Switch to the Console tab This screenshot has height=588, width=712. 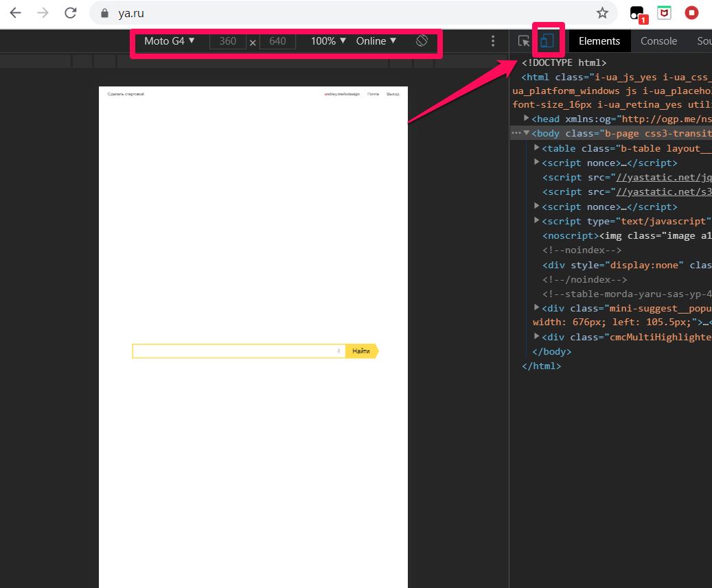(x=658, y=41)
